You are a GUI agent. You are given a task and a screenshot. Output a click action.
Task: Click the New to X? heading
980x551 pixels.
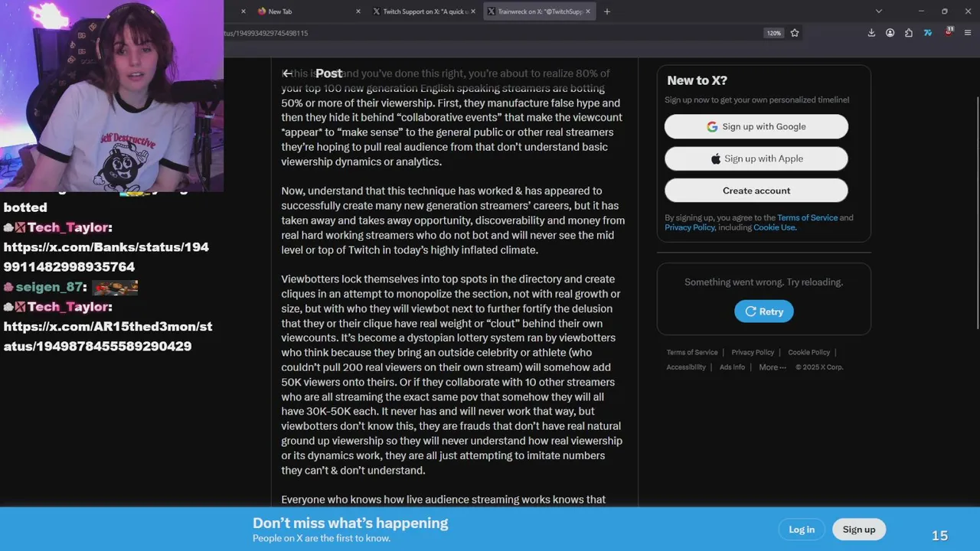click(x=697, y=80)
